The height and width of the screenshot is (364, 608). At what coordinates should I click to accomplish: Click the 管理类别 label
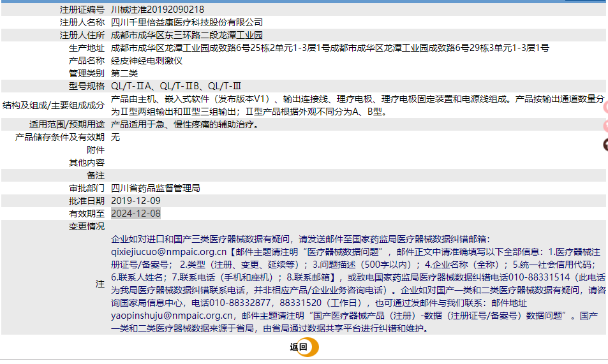tap(87, 74)
